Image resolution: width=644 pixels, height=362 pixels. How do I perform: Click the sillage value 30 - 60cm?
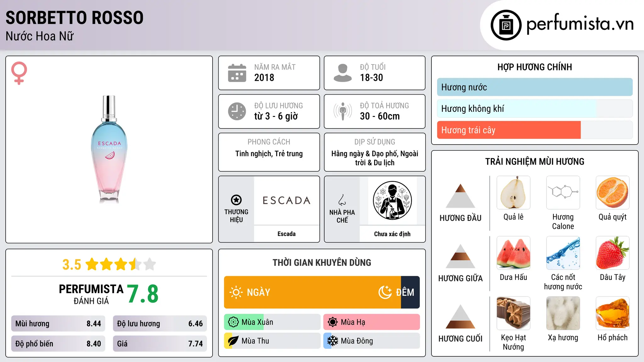(380, 116)
